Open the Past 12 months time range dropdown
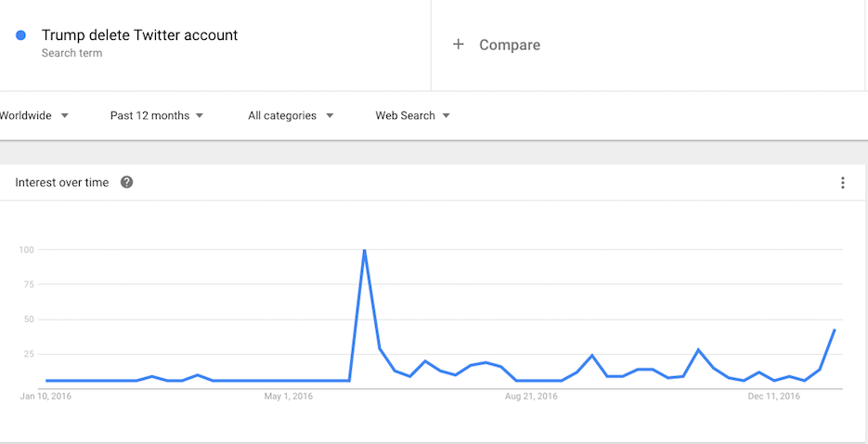The image size is (868, 444). click(x=157, y=116)
